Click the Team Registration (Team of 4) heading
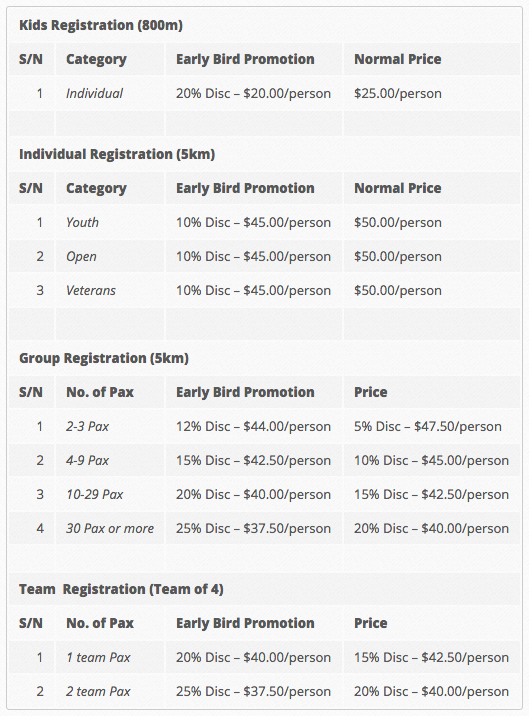Screen dimensions: 529x716 pyautogui.click(x=122, y=590)
